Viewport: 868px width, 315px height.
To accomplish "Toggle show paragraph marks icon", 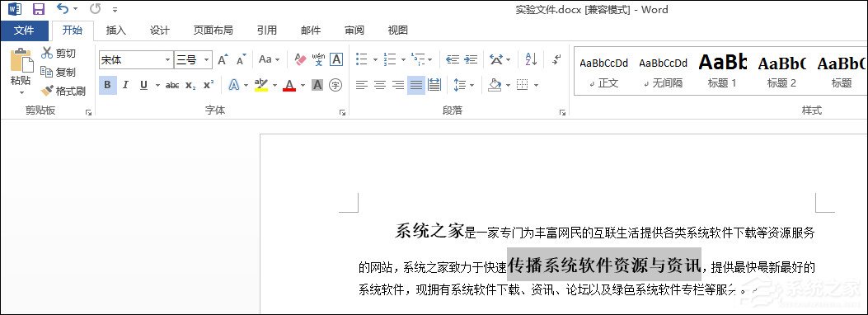I will point(557,59).
